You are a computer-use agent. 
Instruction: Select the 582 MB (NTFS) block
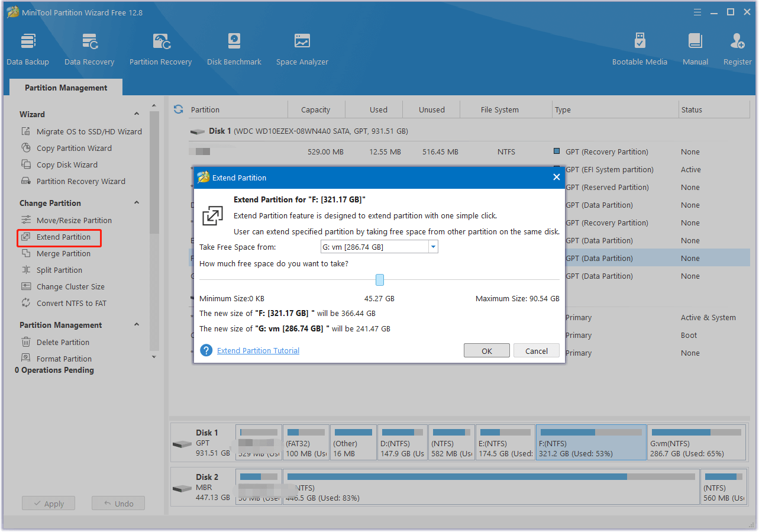pyautogui.click(x=451, y=443)
